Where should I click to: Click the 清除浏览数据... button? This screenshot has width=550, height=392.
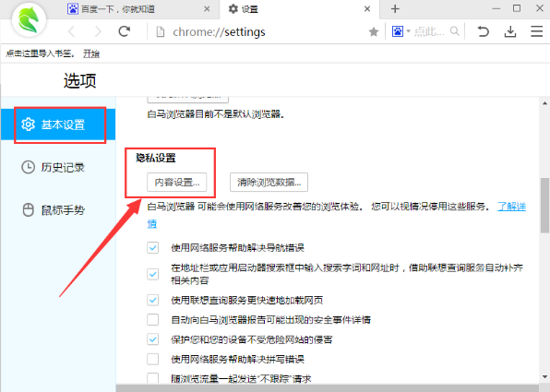pos(269,183)
